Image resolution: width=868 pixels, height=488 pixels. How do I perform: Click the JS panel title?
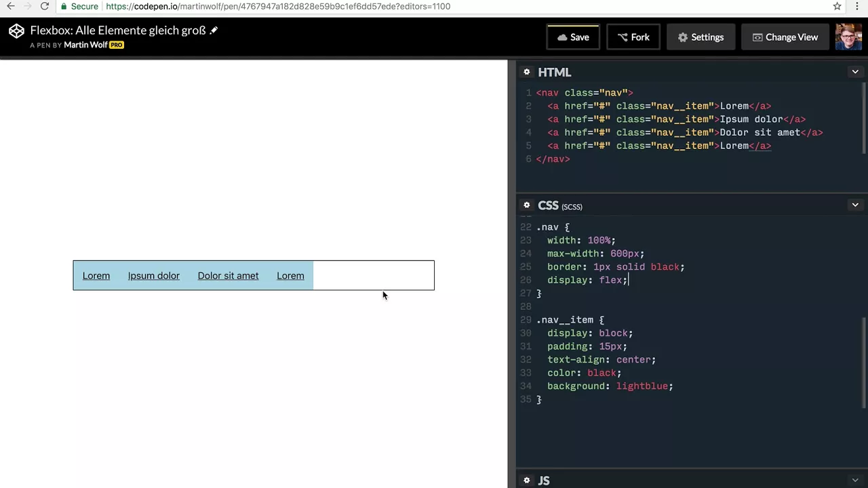click(x=544, y=481)
